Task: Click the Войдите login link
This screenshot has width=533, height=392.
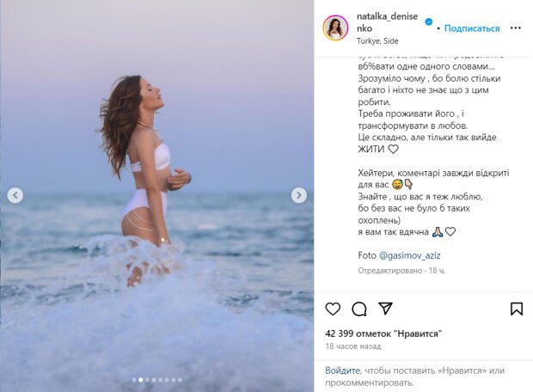Action: point(342,371)
